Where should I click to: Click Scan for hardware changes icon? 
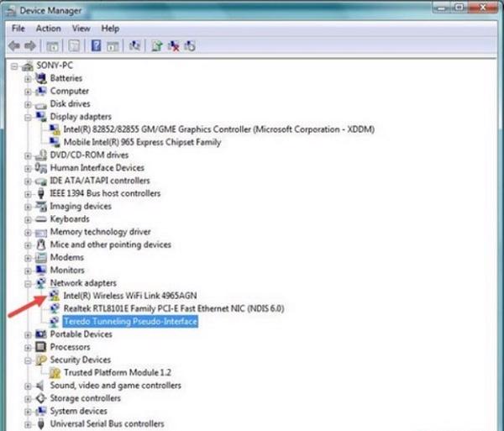point(134,46)
